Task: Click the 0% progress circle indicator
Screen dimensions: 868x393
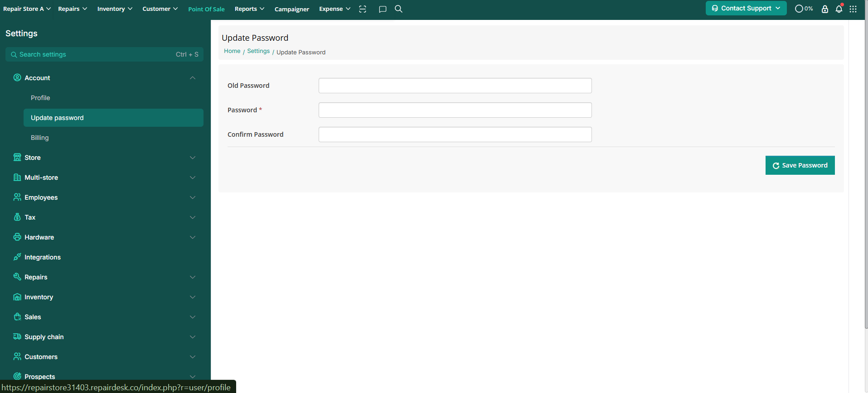Action: pos(804,9)
